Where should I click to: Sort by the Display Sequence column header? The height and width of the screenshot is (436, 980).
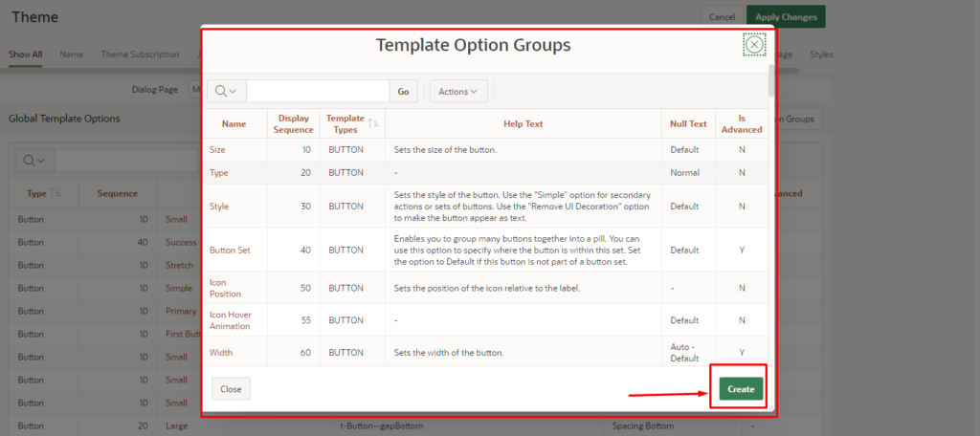click(x=293, y=123)
